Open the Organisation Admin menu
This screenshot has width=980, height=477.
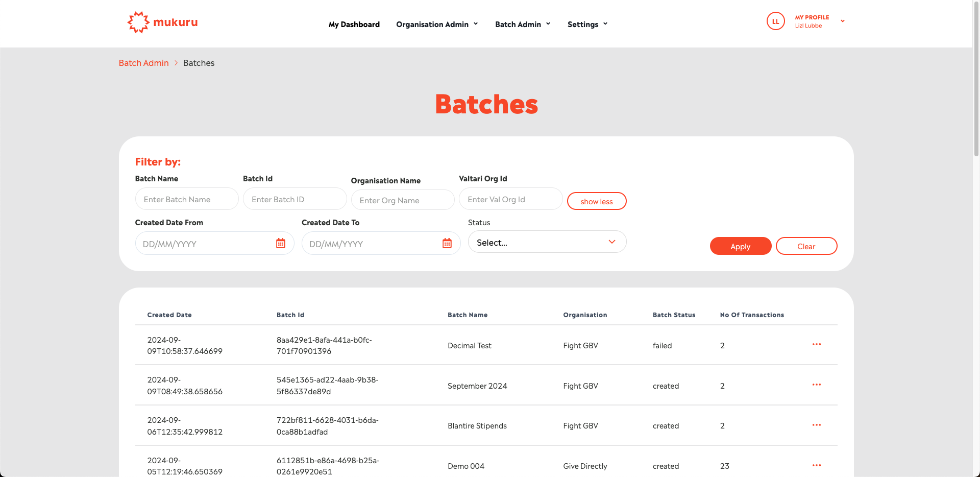click(437, 25)
